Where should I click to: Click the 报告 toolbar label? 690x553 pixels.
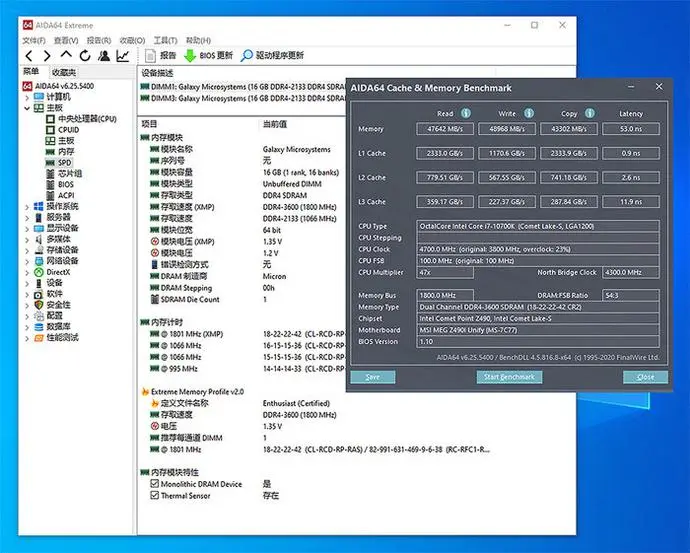click(168, 55)
